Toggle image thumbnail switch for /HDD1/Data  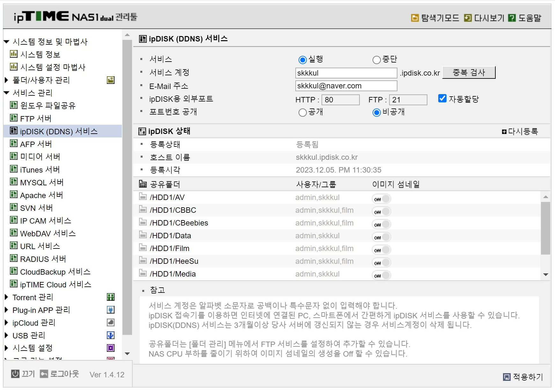(x=381, y=237)
